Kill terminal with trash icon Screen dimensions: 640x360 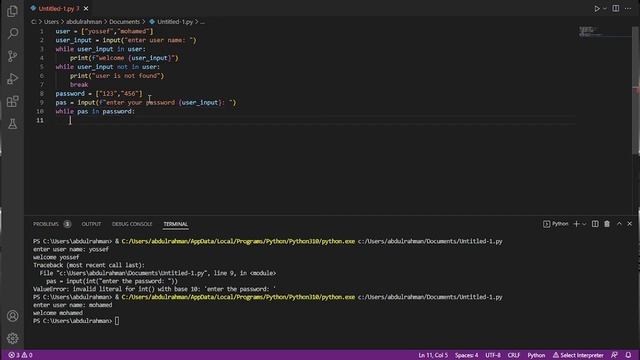coord(607,224)
